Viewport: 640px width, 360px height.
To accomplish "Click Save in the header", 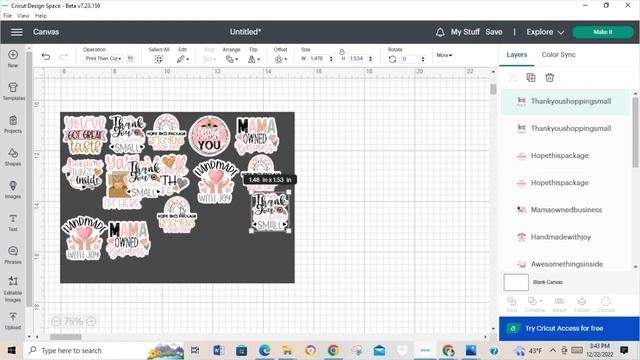I will click(x=493, y=32).
